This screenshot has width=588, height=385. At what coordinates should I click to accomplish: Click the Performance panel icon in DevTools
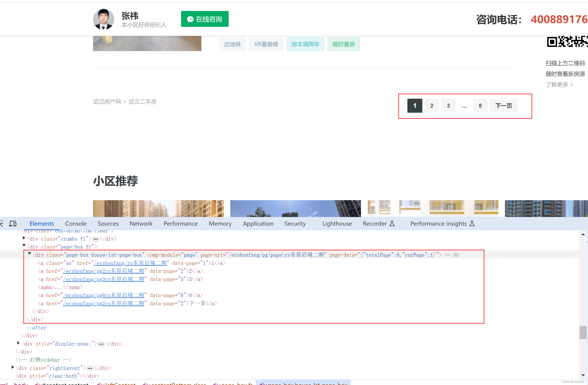click(x=180, y=224)
